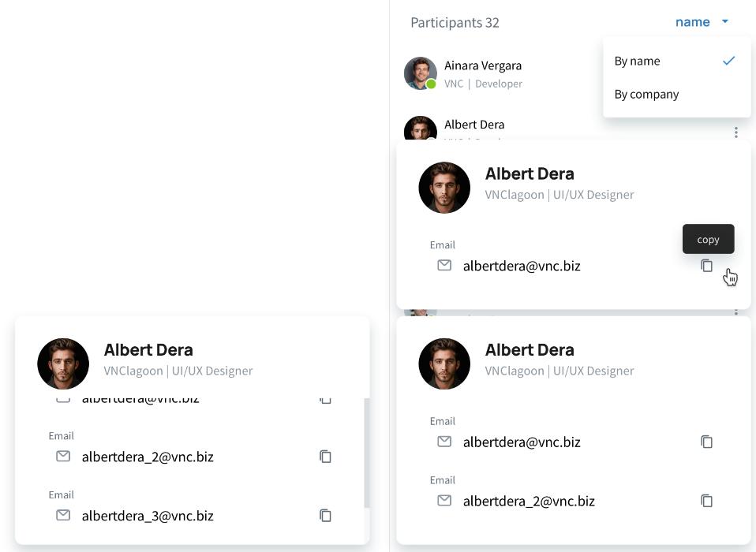Copy the albertdera_3@vnc.biz email address
This screenshot has height=552, width=756.
coord(325,516)
